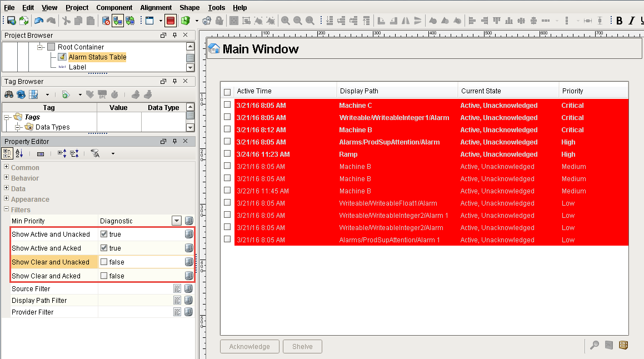Expand the Appearance section in Property Editor

click(x=5, y=199)
